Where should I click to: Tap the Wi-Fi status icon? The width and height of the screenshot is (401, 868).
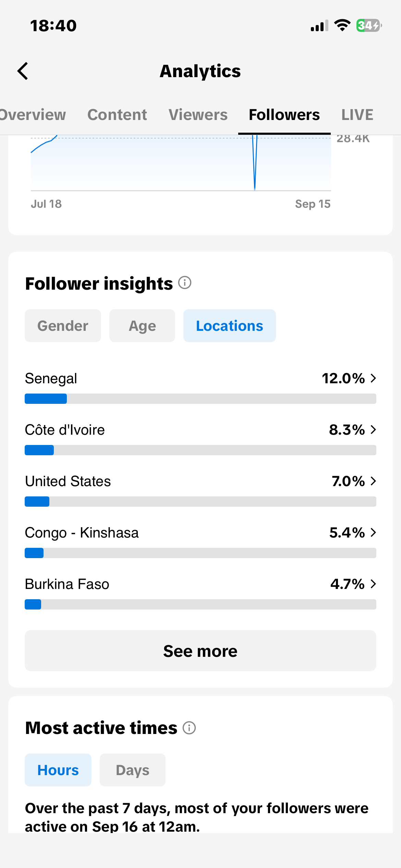[x=342, y=25]
